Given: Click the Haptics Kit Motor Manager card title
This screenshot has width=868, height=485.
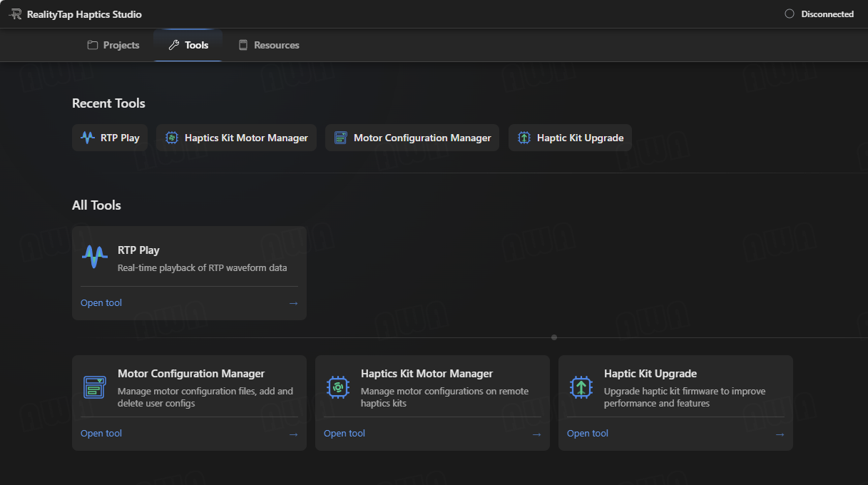Looking at the screenshot, I should 427,374.
